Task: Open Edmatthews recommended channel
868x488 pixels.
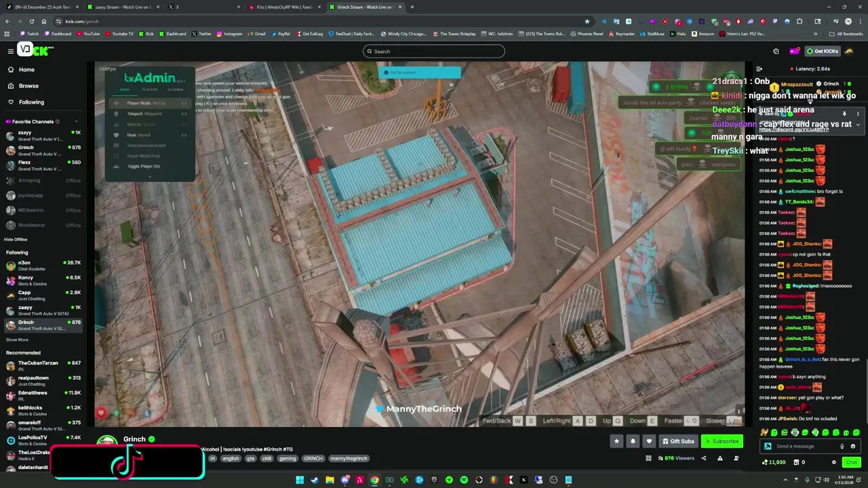Action: point(44,395)
